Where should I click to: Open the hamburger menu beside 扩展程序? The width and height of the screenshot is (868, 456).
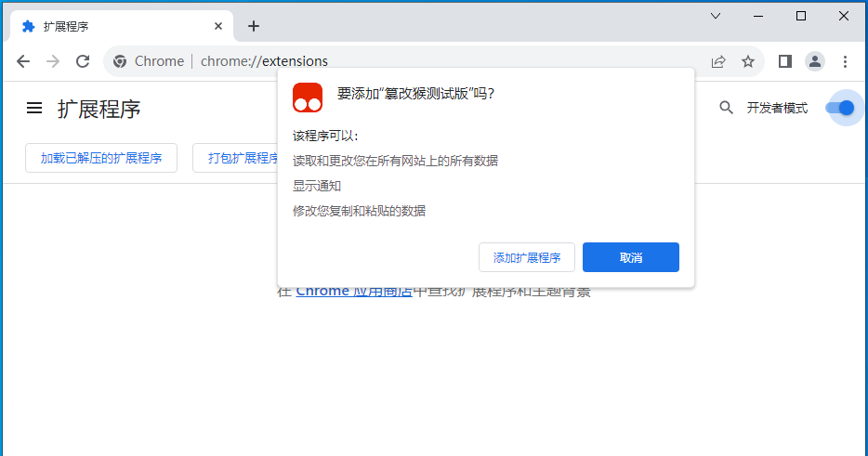[x=34, y=108]
